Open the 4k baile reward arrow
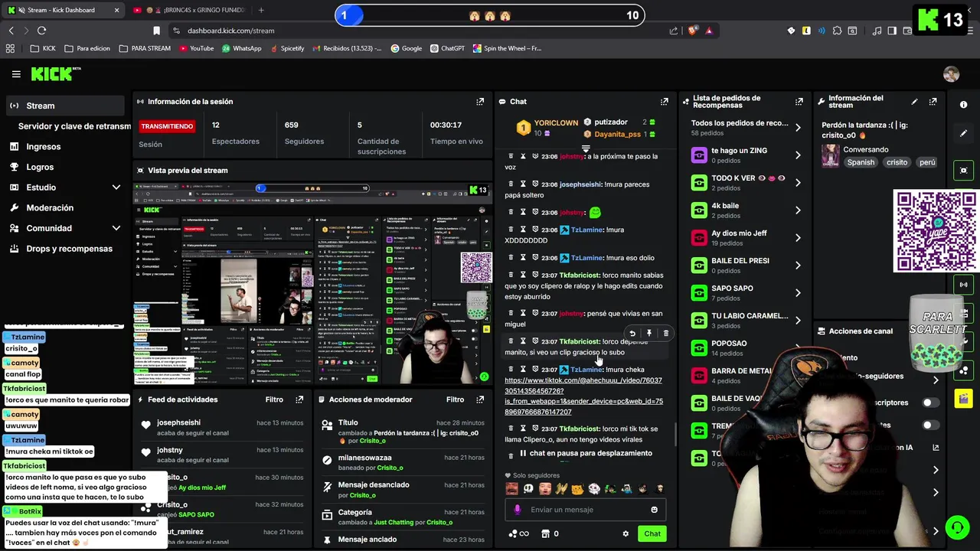The image size is (980, 551). click(x=798, y=210)
